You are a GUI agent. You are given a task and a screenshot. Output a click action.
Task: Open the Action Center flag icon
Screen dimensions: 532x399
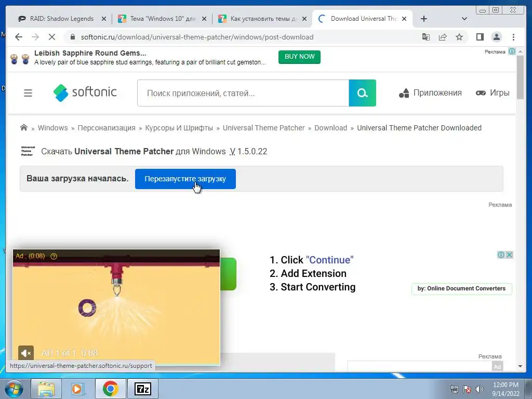[467, 389]
